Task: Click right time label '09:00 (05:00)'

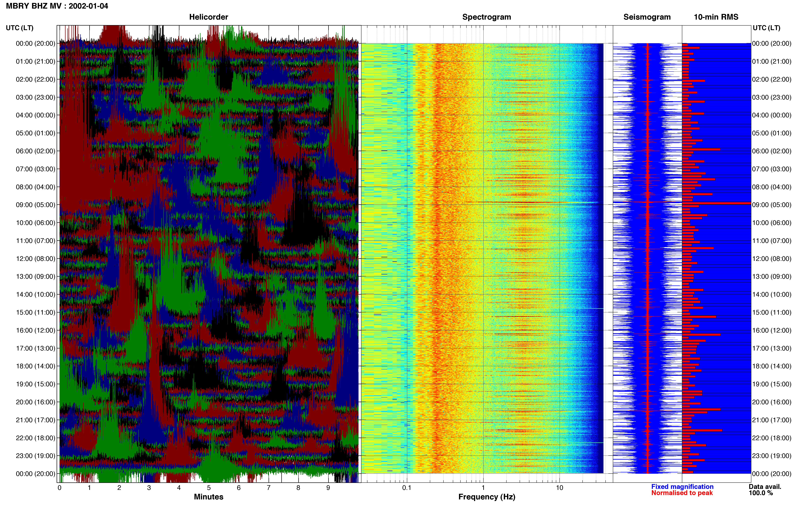Action: coord(772,205)
